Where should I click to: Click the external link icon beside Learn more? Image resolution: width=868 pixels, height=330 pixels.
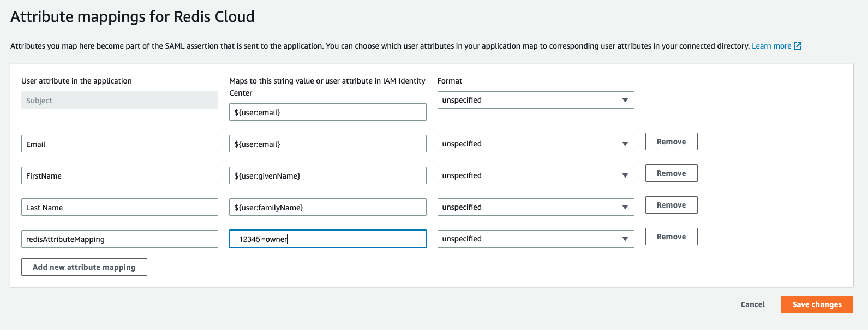pyautogui.click(x=798, y=46)
